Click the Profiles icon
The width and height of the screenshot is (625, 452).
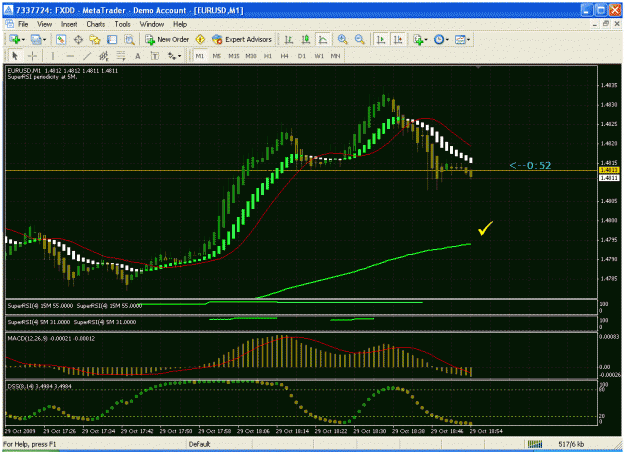(36, 39)
